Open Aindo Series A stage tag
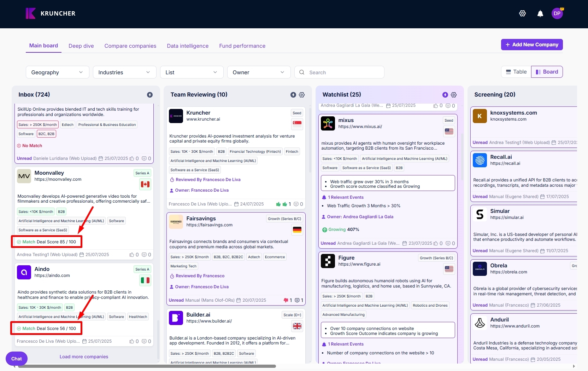Viewport: 588px width, 371px height. tap(142, 269)
